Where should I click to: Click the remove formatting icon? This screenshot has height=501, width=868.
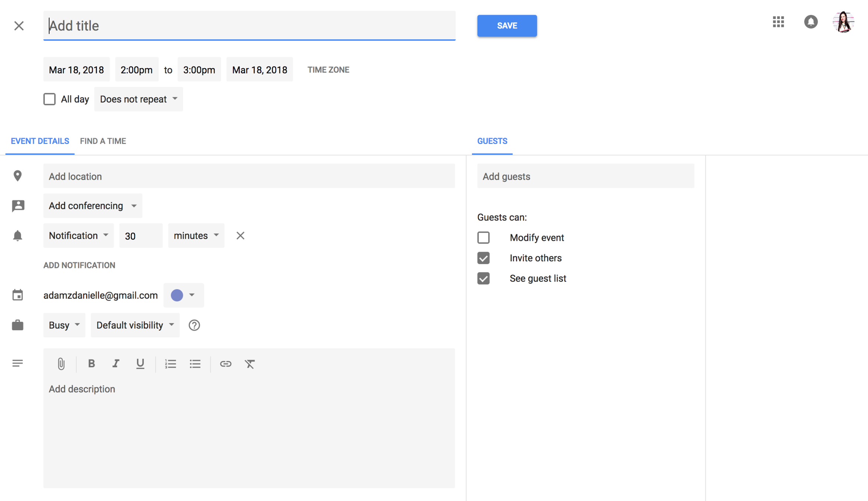pos(250,364)
